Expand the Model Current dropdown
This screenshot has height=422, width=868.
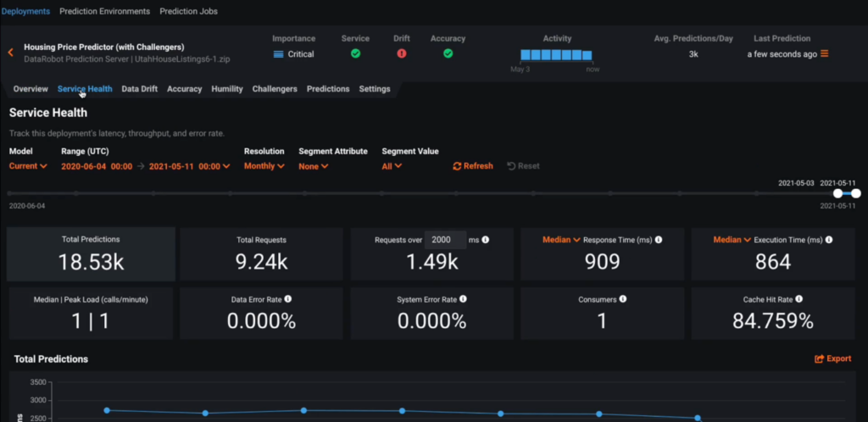tap(28, 166)
